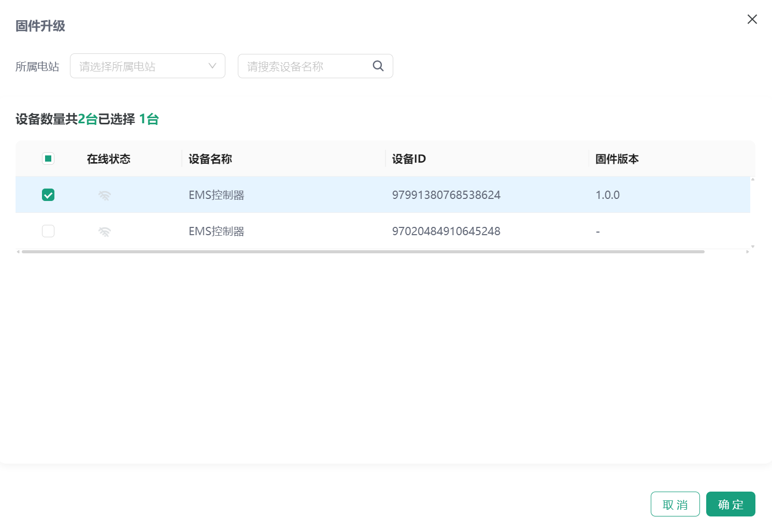Screen dimensions: 772x532
Task: Close the 固件升级 dialog
Action: pos(752,19)
